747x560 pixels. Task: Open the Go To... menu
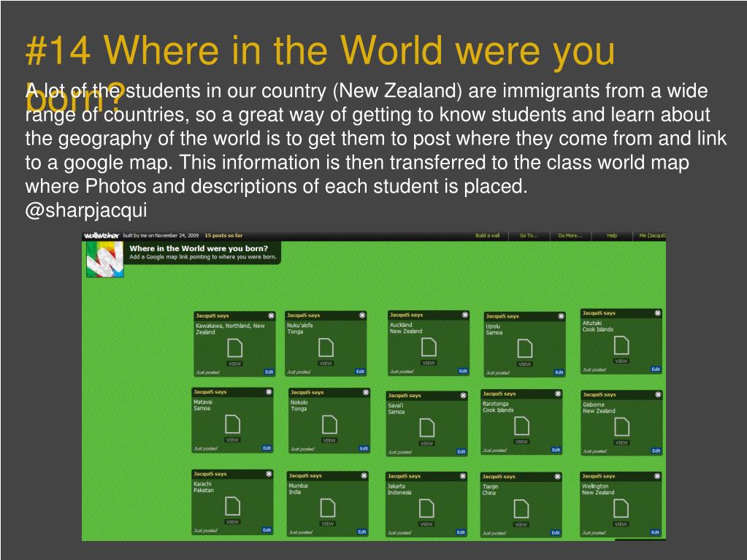click(529, 236)
